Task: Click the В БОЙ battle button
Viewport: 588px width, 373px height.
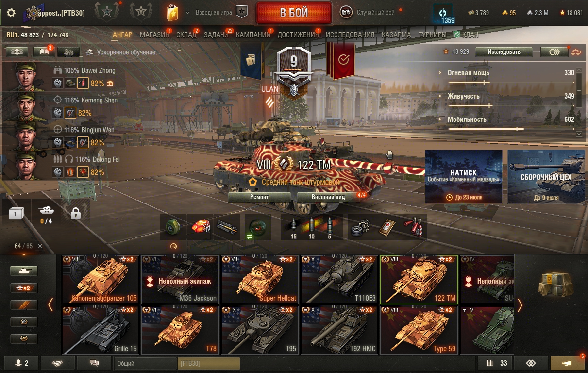Action: point(294,13)
